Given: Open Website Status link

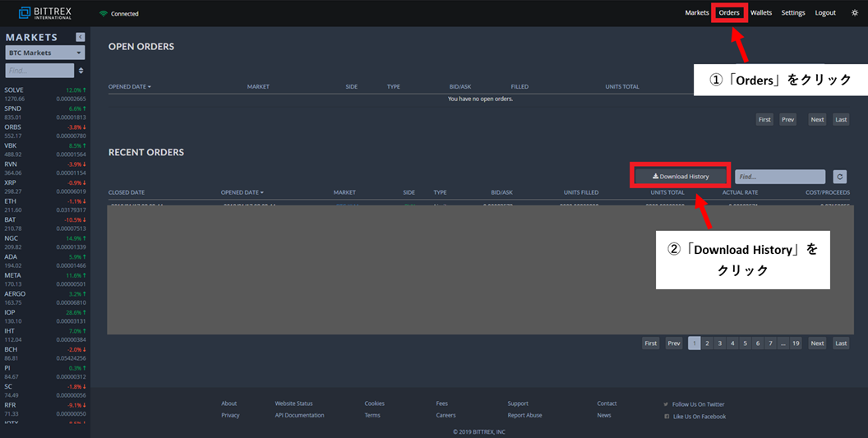Looking at the screenshot, I should pyautogui.click(x=293, y=403).
